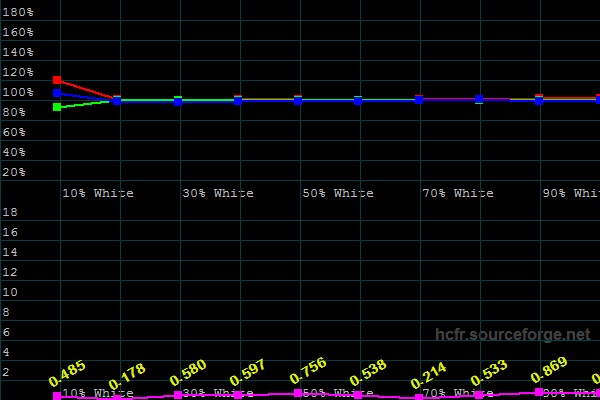Click the yellow 0.214 delta E value

click(x=429, y=375)
